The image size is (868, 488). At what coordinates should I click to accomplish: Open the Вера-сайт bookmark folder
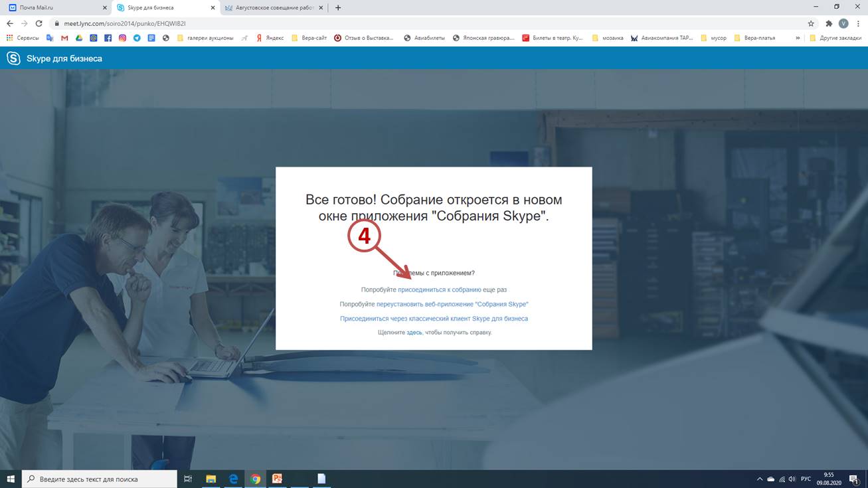click(x=309, y=38)
